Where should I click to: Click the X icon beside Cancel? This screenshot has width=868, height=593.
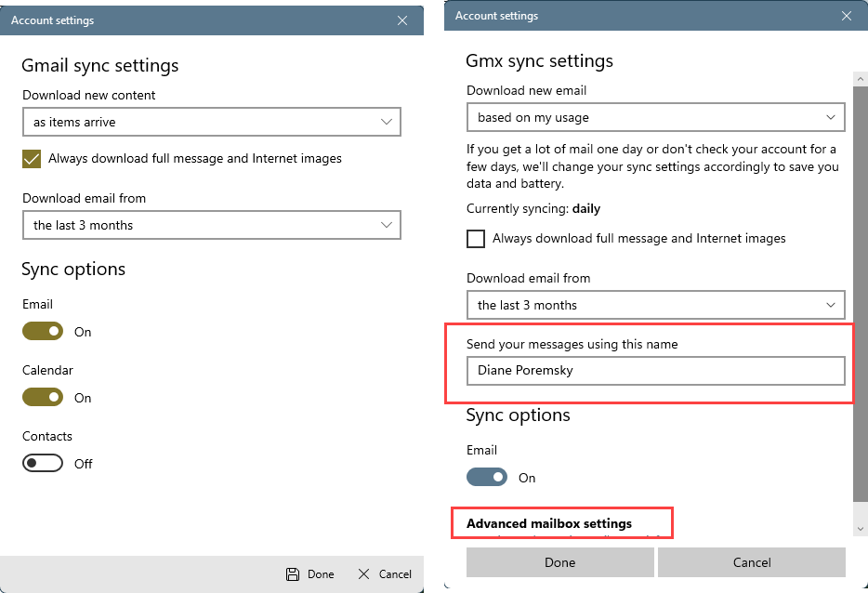(x=363, y=573)
